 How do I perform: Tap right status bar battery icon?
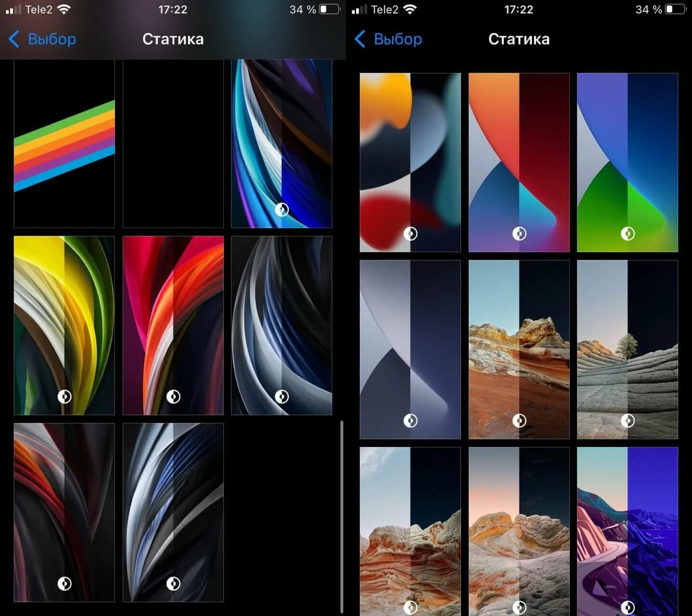pyautogui.click(x=676, y=9)
